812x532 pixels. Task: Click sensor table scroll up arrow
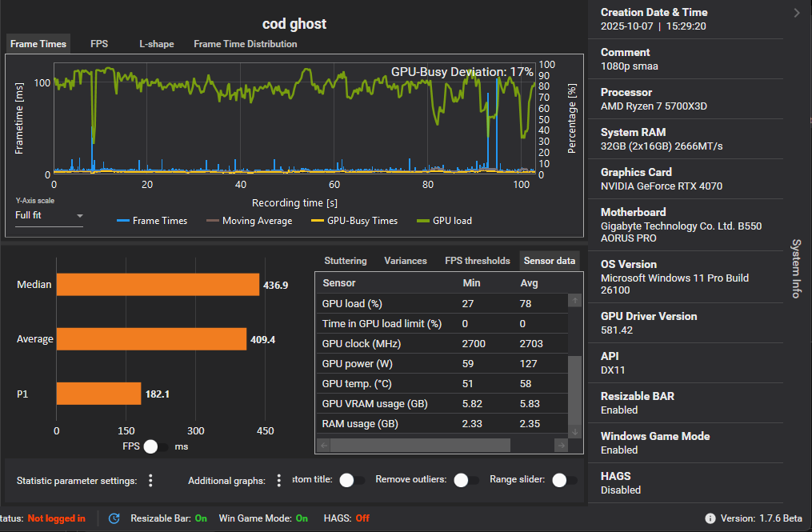[575, 301]
